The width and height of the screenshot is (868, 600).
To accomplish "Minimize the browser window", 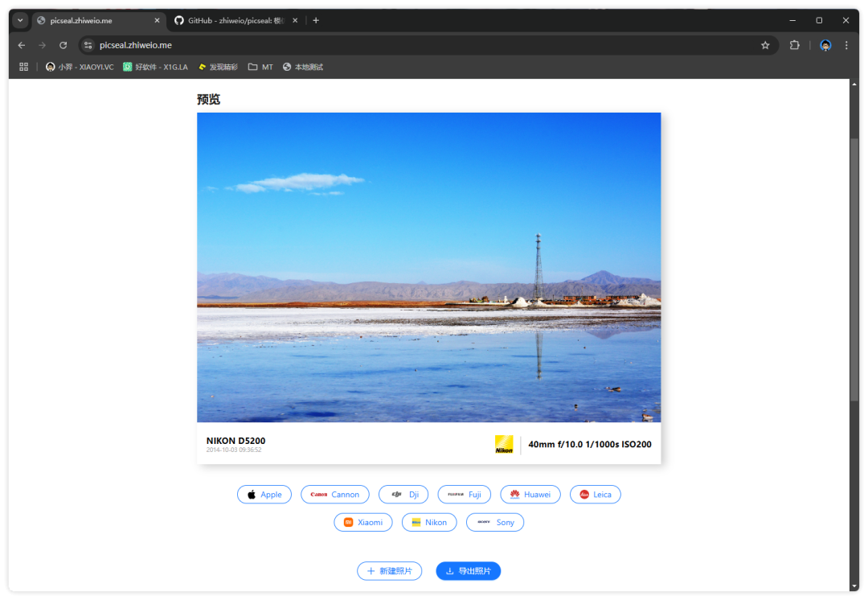I will click(792, 20).
